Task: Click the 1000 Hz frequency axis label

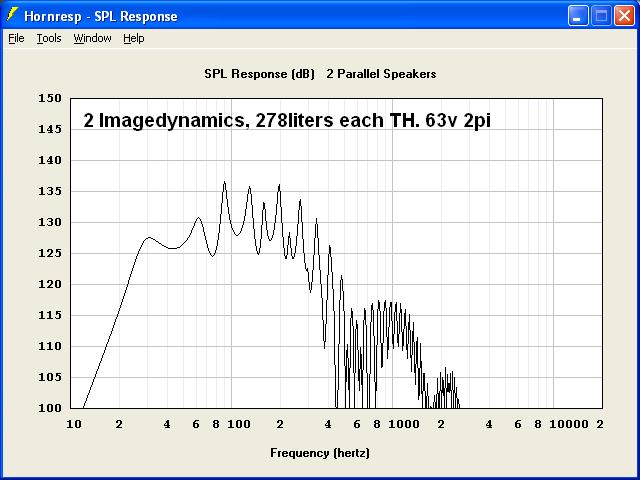Action: 404,424
